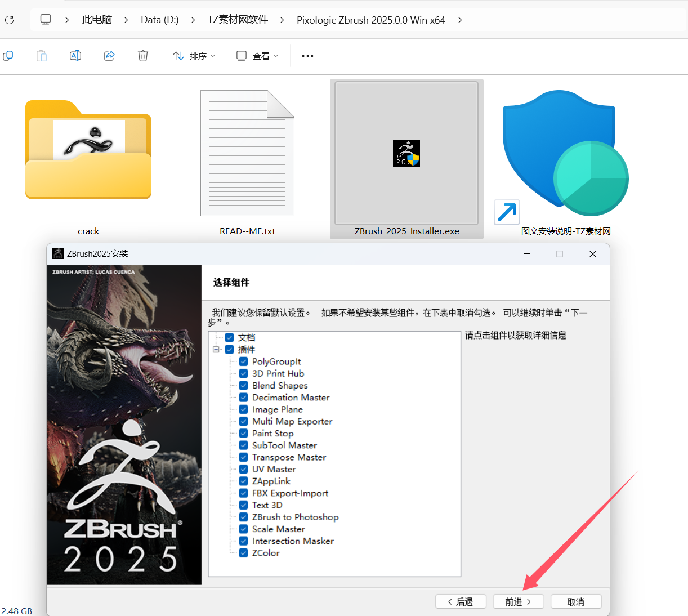Screen dimensions: 688x616
Task: Click the 2.48 GB status bar text
Action: (16, 611)
